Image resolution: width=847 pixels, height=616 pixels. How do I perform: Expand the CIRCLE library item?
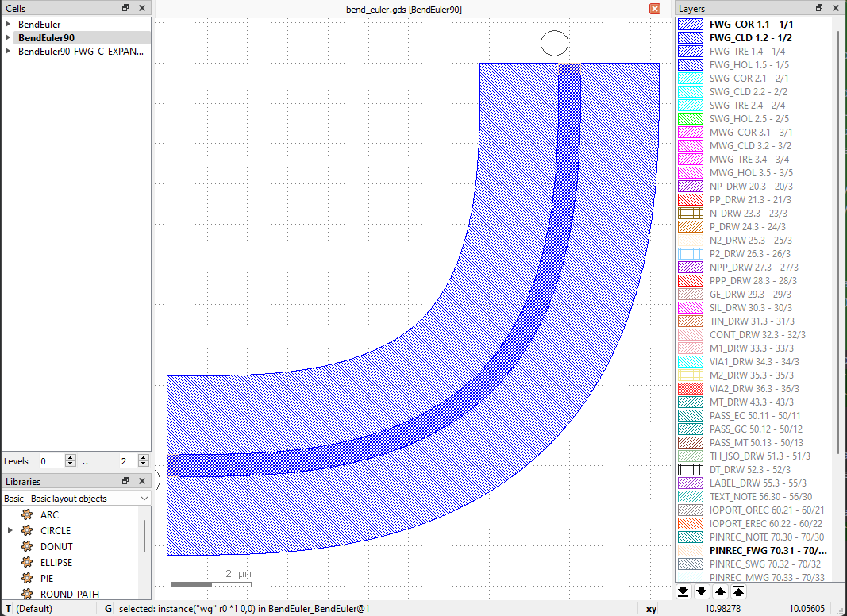[x=10, y=530]
